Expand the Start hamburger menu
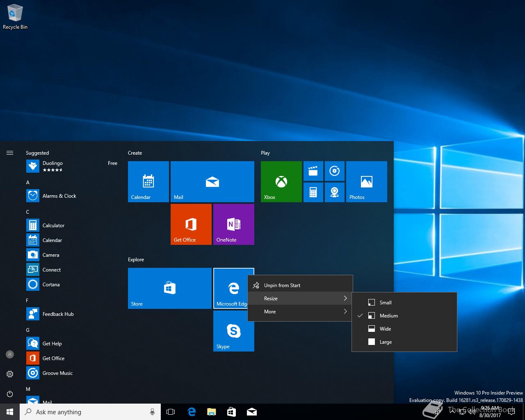525x420 pixels. coord(10,153)
